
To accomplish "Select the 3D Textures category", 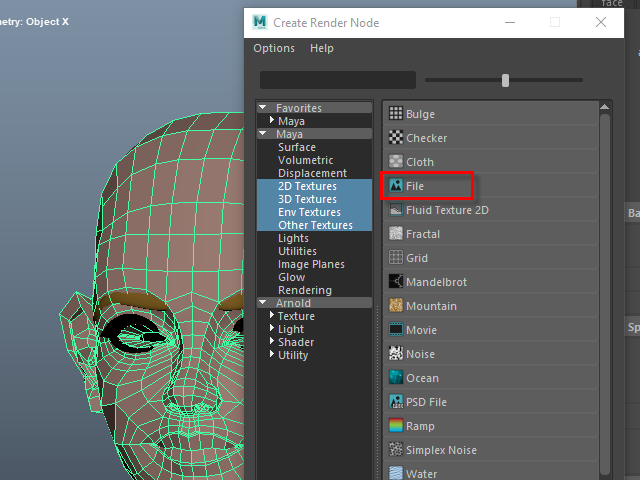I will (x=307, y=199).
